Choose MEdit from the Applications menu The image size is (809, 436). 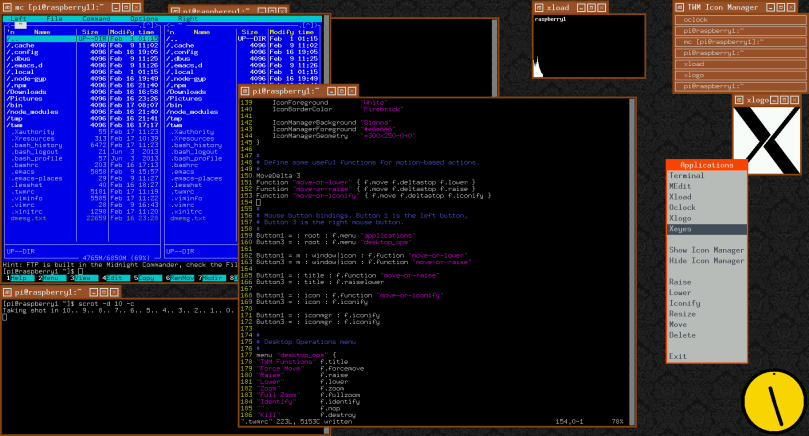(706, 186)
